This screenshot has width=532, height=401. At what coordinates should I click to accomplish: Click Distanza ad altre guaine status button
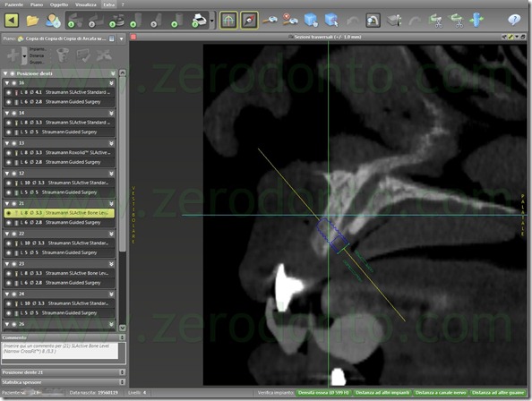(x=498, y=393)
